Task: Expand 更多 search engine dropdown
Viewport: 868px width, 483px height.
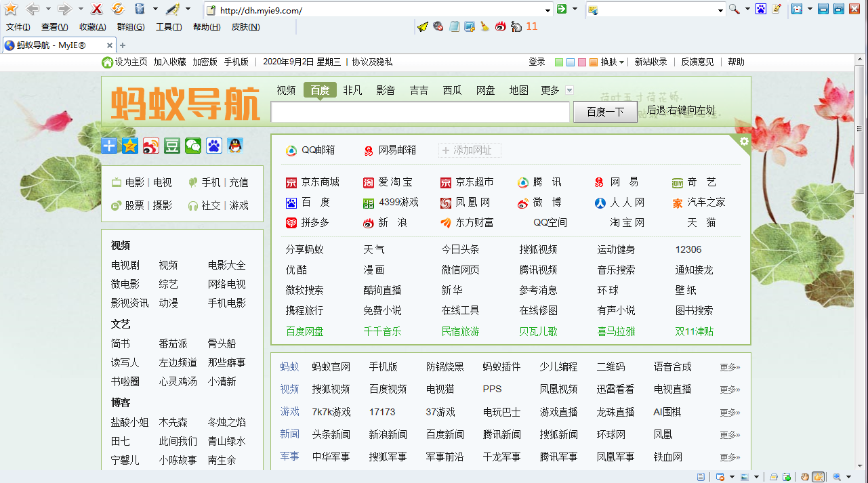Action: 569,90
